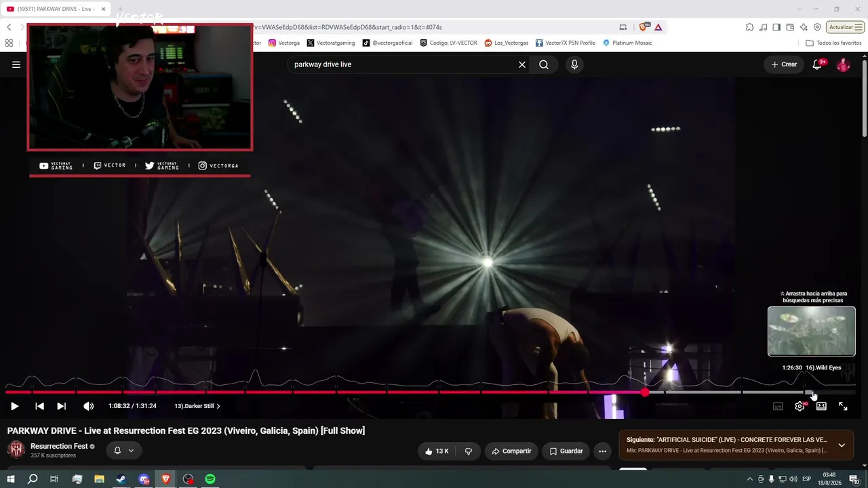Open Spotify from the taskbar
868x488 pixels.
coord(210,479)
